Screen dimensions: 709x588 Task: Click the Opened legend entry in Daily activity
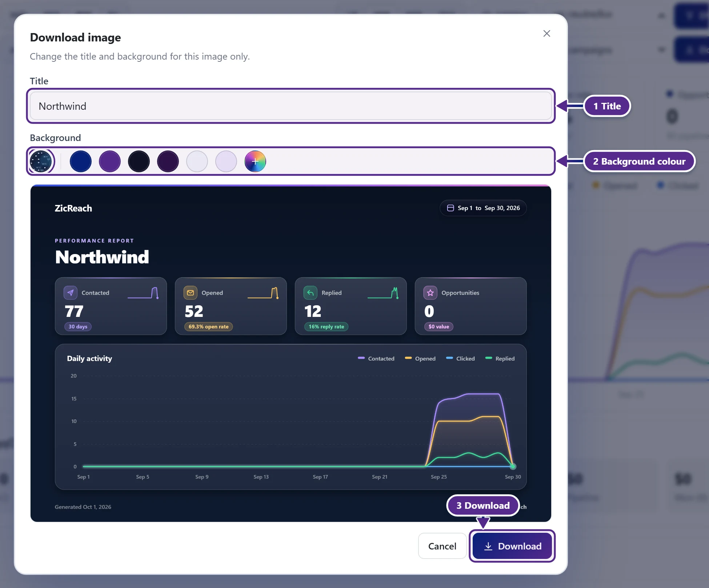click(x=420, y=358)
